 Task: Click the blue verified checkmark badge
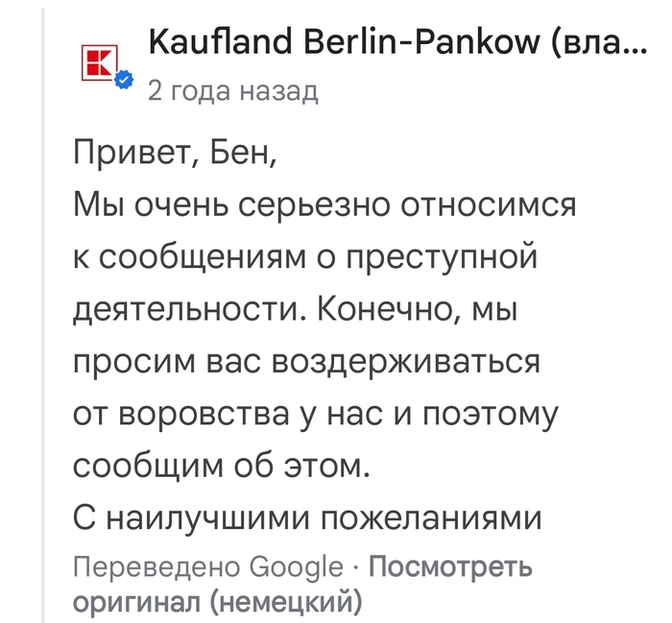pos(123,81)
